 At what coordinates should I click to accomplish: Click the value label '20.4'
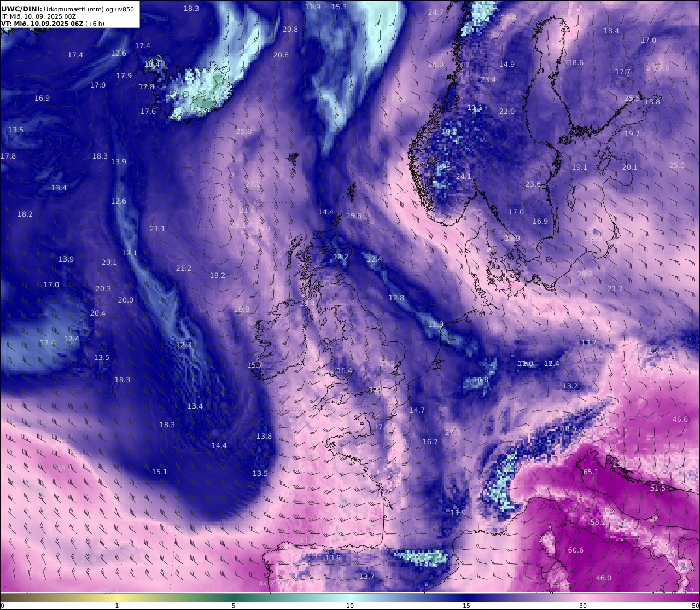click(98, 313)
